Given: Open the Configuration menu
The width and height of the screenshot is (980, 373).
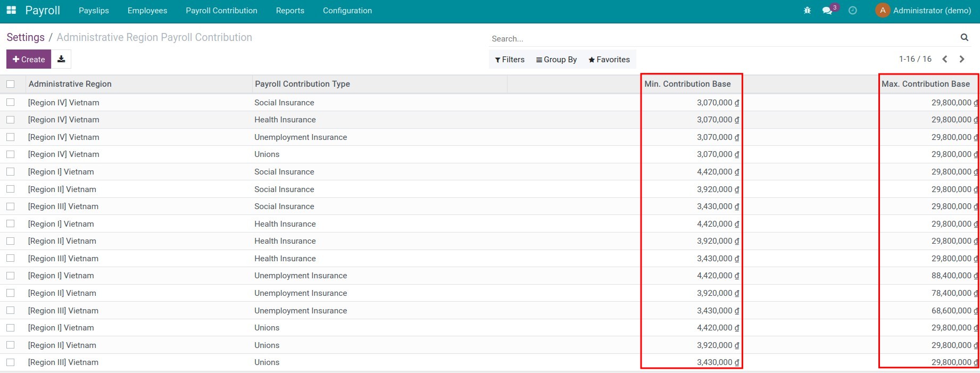Looking at the screenshot, I should (347, 11).
